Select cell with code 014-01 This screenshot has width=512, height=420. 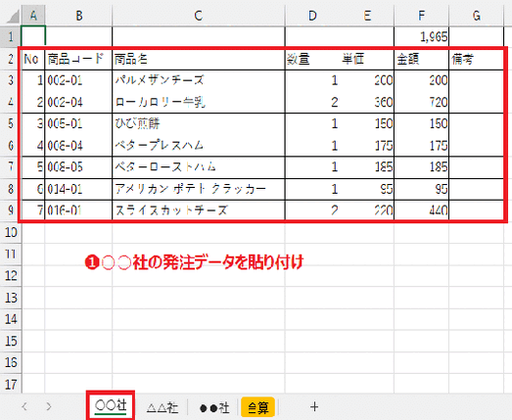click(x=78, y=189)
